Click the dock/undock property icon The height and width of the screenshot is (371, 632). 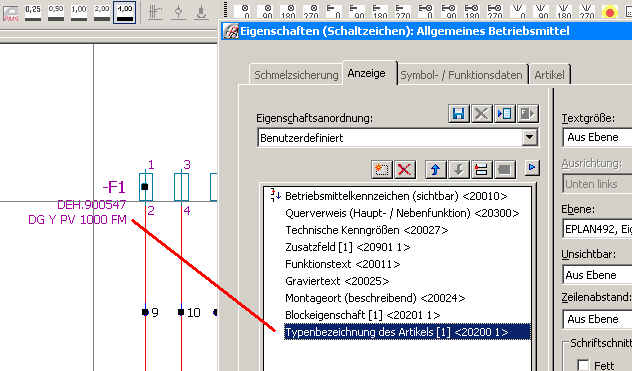click(x=481, y=169)
